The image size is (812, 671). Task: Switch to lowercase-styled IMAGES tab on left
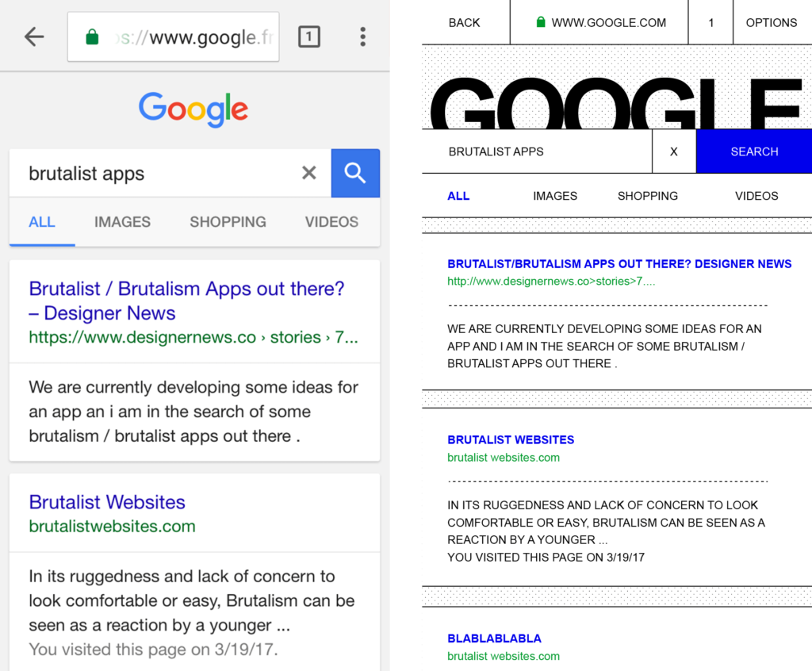(122, 222)
